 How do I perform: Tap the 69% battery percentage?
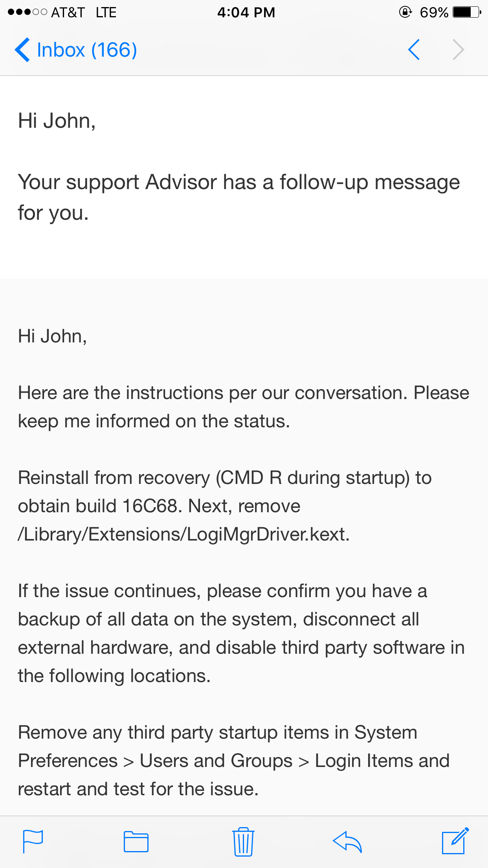[x=434, y=12]
